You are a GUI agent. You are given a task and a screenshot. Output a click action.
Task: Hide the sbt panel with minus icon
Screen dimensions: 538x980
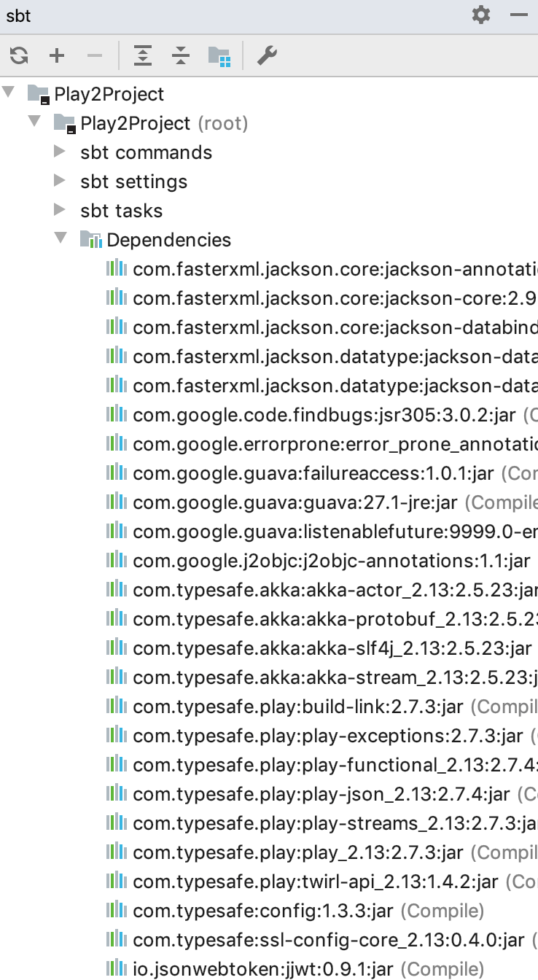519,15
